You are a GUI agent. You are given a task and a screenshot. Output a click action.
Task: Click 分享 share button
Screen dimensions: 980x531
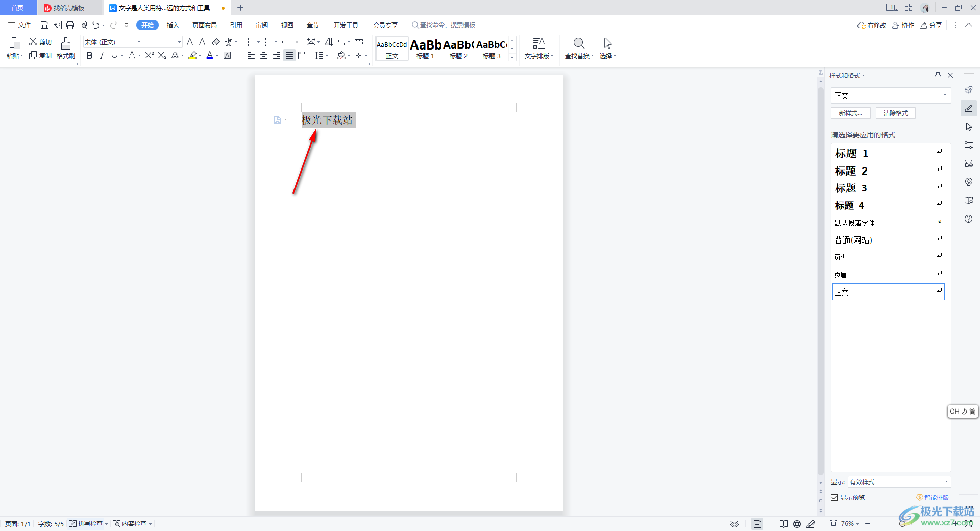(930, 25)
